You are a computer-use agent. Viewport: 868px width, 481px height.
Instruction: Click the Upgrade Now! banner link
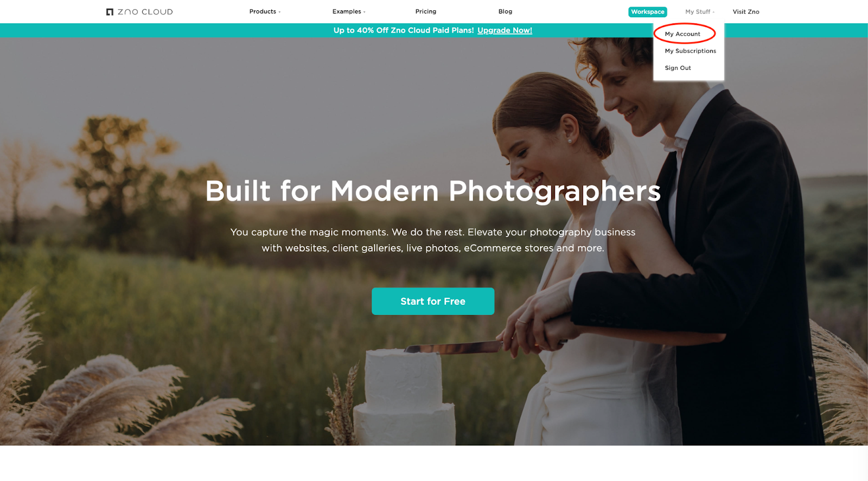coord(505,30)
